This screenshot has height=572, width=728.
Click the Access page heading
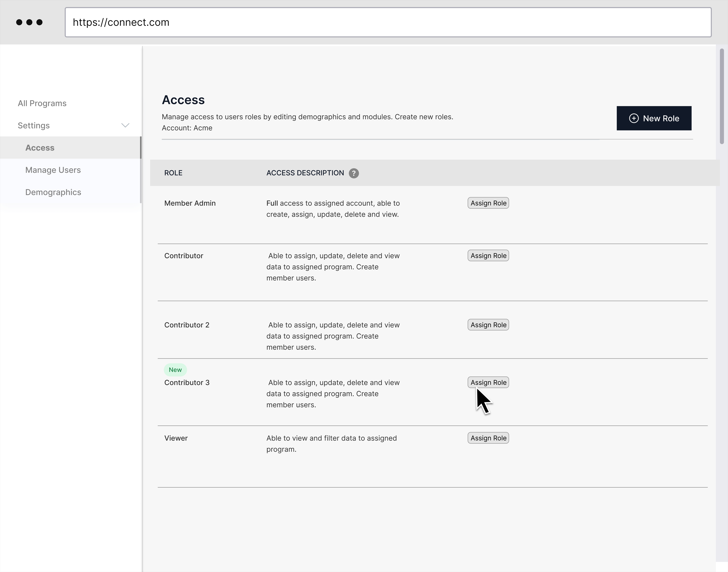click(x=183, y=100)
